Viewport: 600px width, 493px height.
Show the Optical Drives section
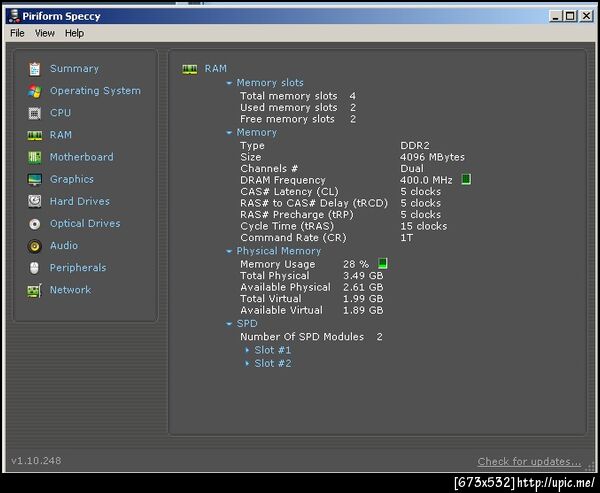pyautogui.click(x=85, y=224)
